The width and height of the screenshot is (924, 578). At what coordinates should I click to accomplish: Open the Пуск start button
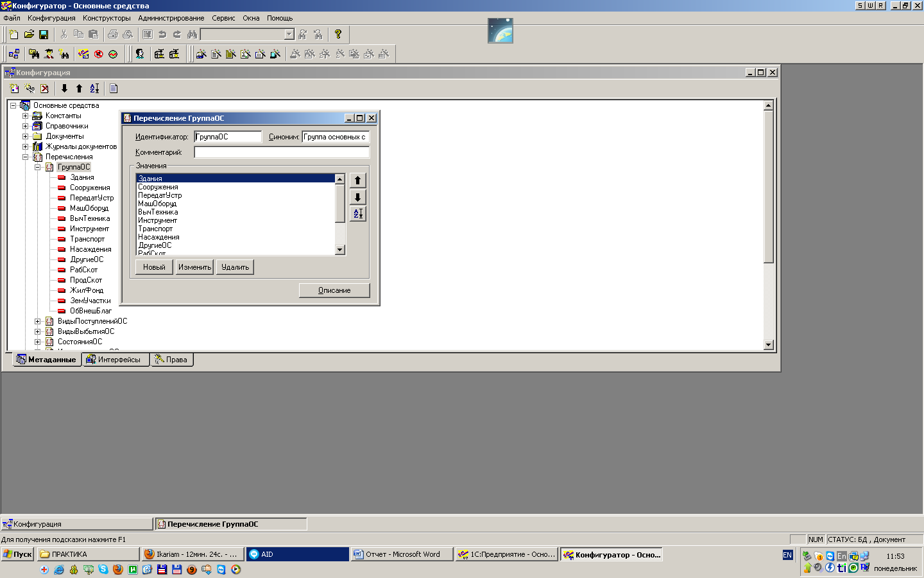(18, 554)
